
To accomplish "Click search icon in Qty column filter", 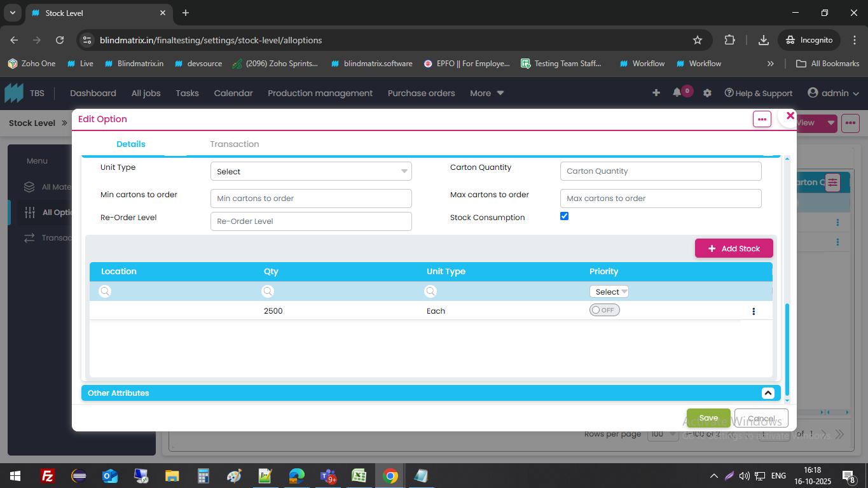I will 268,291.
